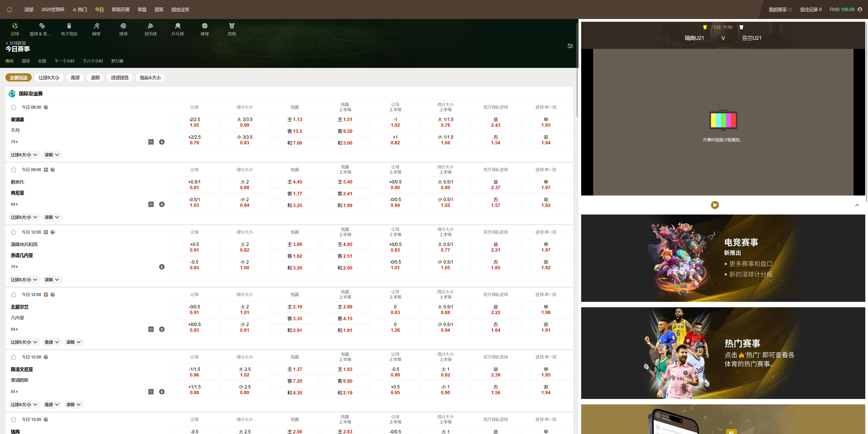This screenshot has width=868, height=434.
Task: Open the account profile icon
Action: click(860, 10)
